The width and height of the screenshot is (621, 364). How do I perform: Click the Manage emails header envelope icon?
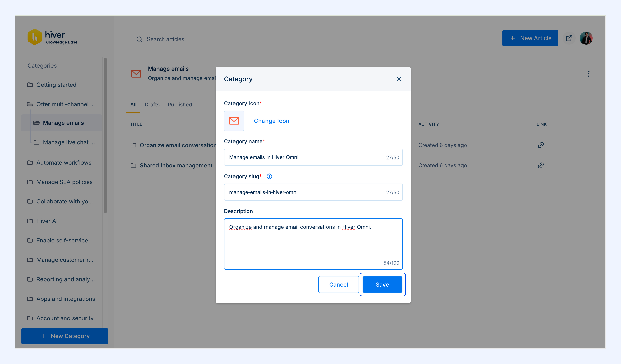click(136, 74)
